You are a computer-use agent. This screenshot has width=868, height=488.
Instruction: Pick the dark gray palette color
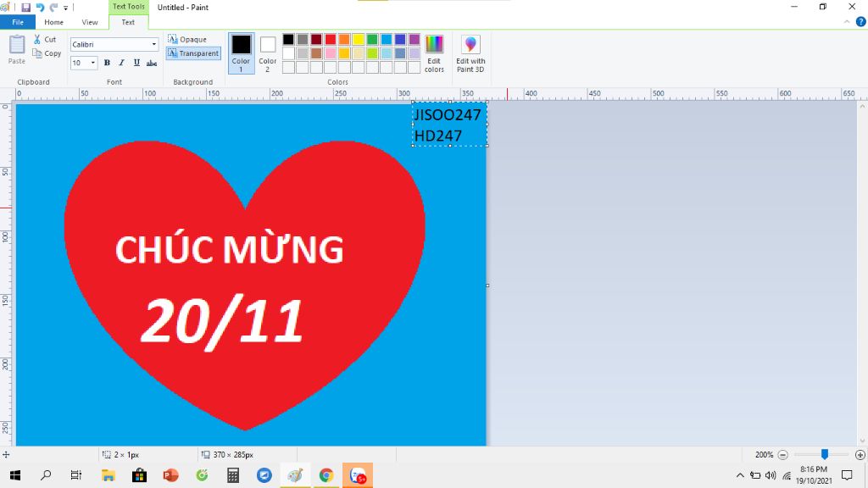click(x=303, y=39)
